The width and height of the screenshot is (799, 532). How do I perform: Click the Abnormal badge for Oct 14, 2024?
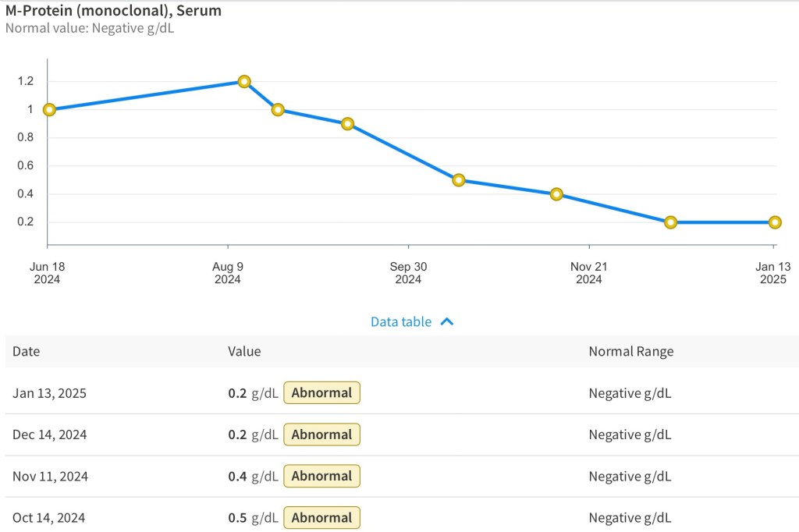point(321,517)
